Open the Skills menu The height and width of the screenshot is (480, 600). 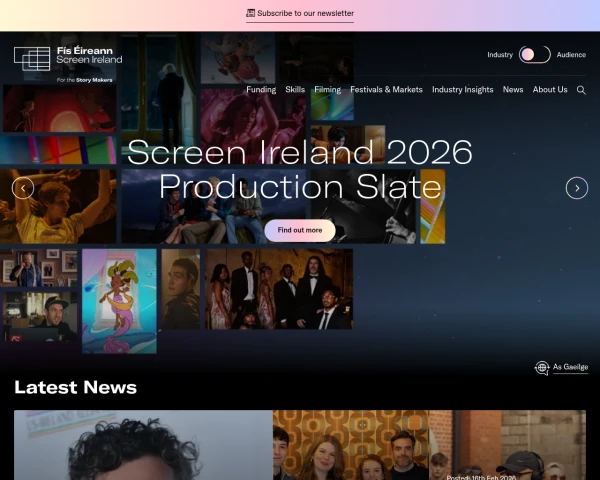pyautogui.click(x=295, y=90)
